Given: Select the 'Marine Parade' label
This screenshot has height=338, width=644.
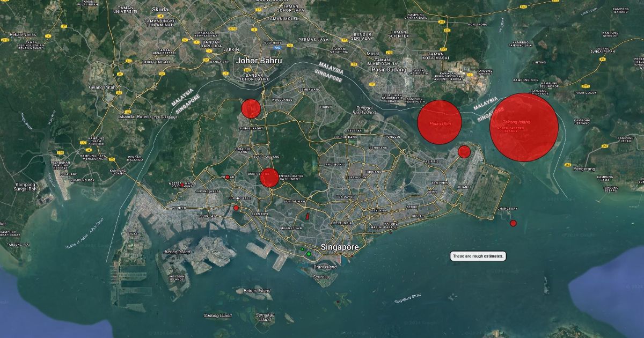Looking at the screenshot, I should point(384,227).
